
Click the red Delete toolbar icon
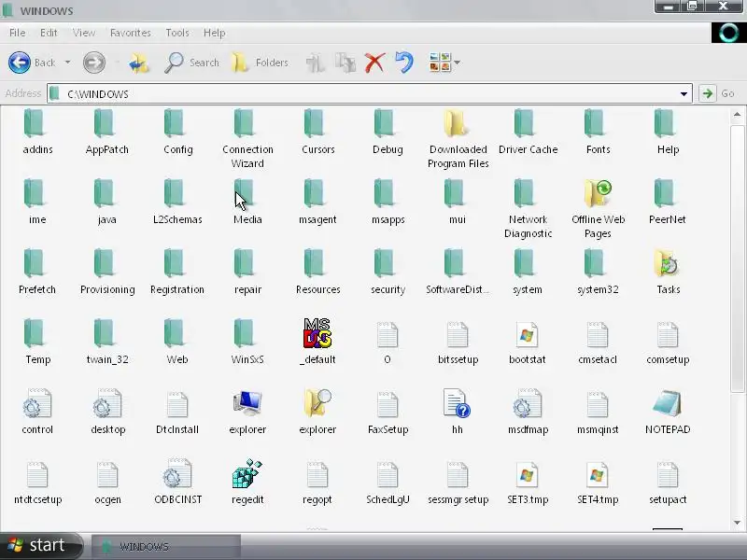[x=375, y=63]
